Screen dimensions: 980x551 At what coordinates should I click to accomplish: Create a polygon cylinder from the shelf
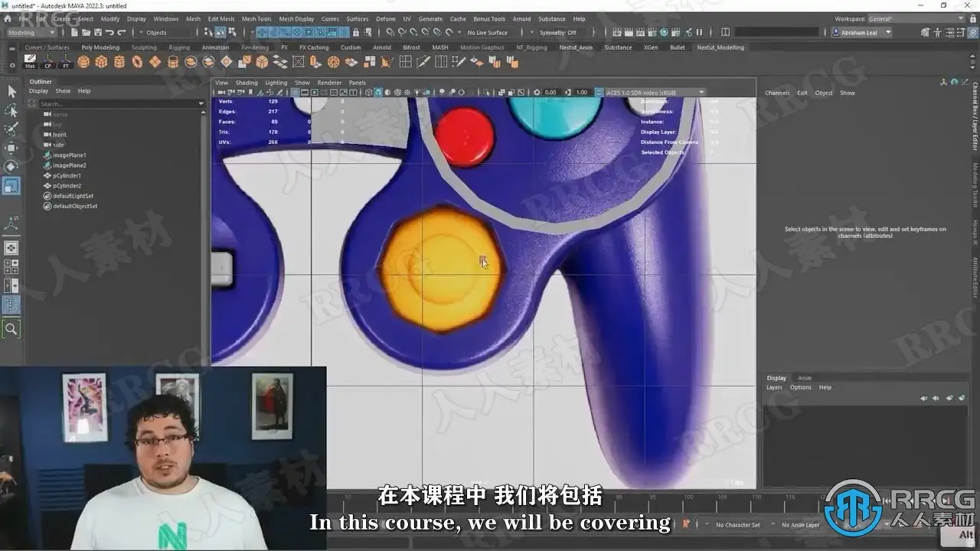119,62
